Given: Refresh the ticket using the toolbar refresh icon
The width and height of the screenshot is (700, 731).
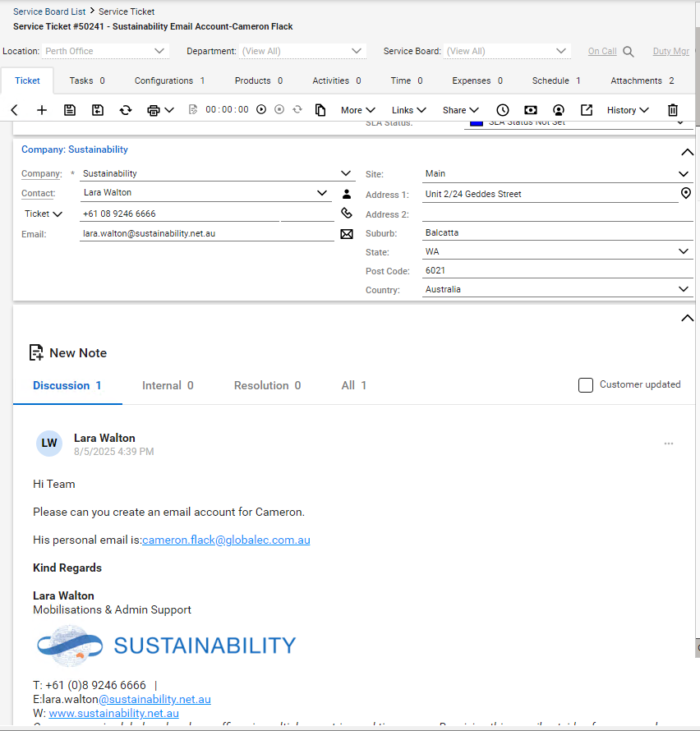Looking at the screenshot, I should pyautogui.click(x=126, y=110).
